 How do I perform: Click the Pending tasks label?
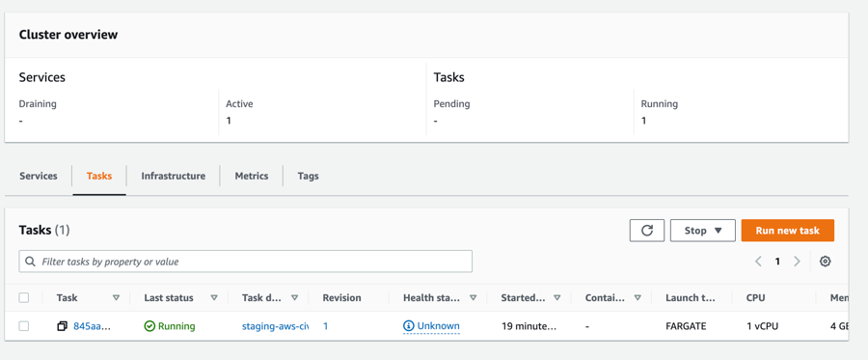pos(451,103)
